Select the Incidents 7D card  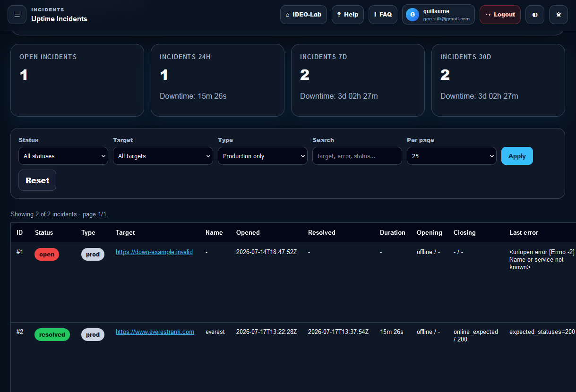[358, 80]
